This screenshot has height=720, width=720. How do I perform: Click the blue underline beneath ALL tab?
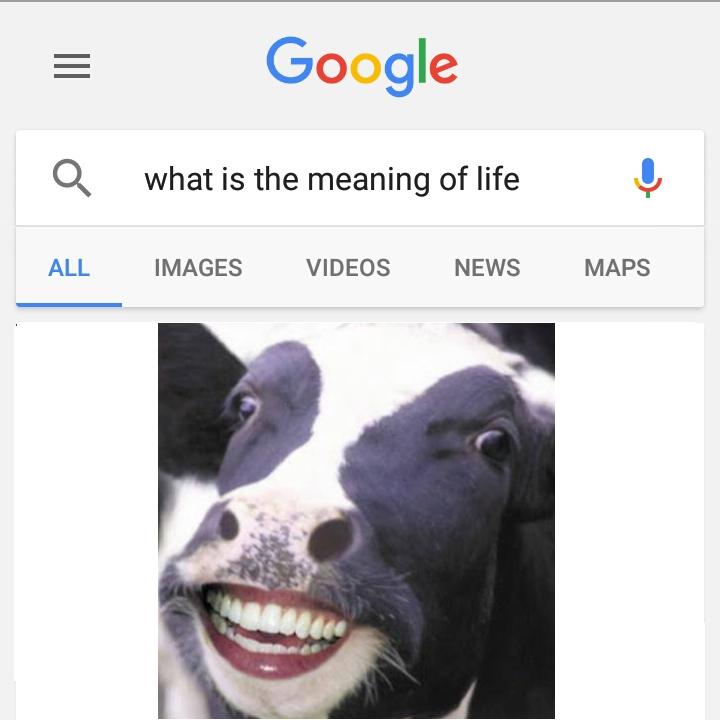[69, 304]
